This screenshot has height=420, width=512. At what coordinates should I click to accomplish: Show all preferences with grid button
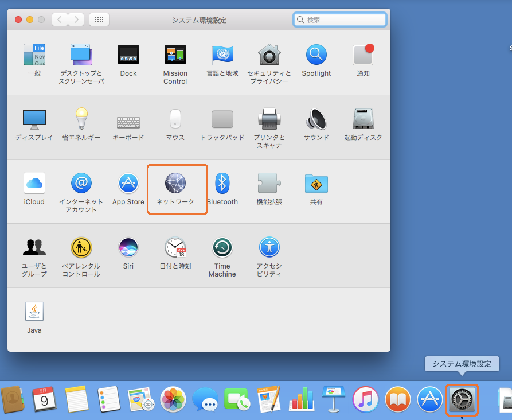[x=99, y=20]
